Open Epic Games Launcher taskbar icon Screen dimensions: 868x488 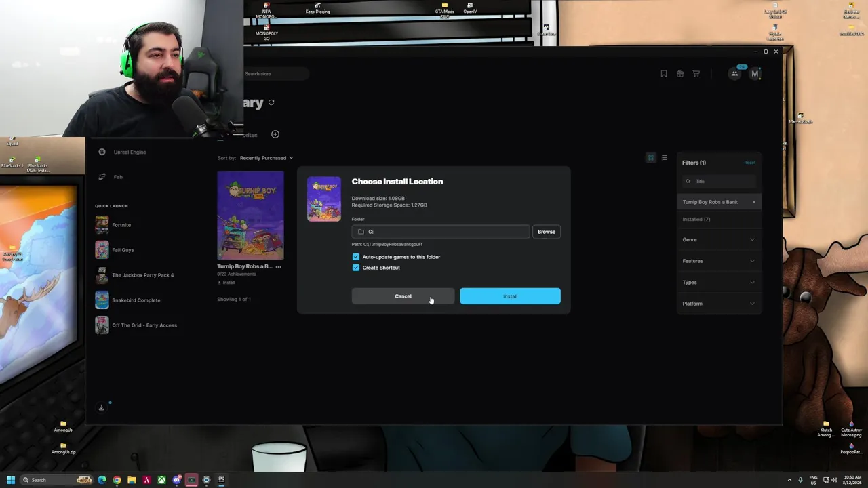[x=221, y=480]
